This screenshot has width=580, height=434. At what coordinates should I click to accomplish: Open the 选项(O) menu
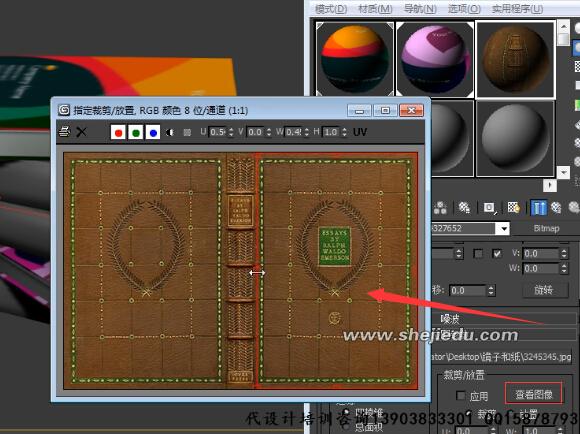tap(464, 9)
